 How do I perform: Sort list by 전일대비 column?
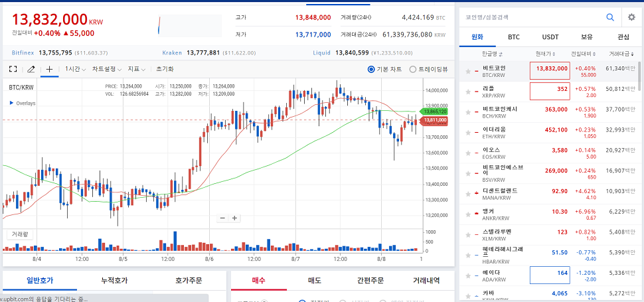click(x=584, y=54)
